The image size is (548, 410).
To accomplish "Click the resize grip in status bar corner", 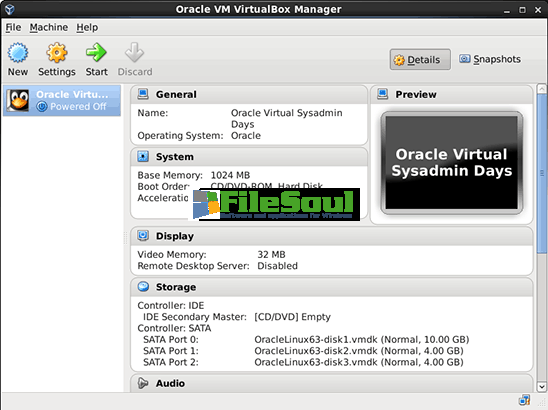I will (x=541, y=403).
